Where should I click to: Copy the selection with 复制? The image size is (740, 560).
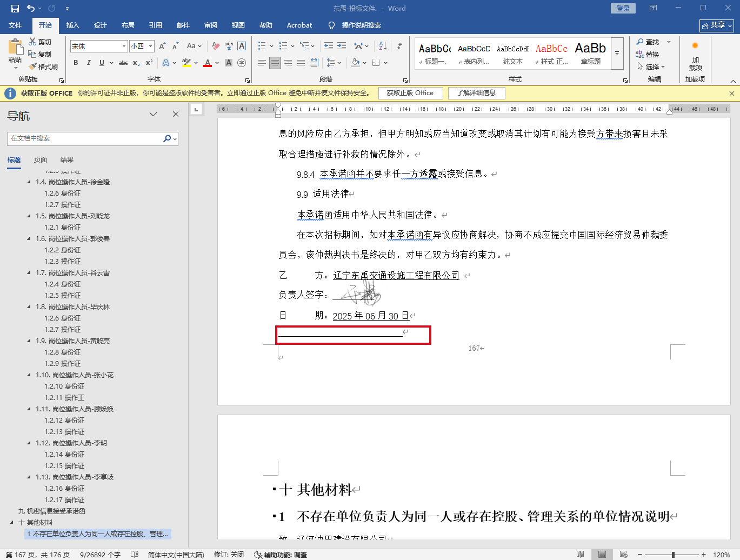coord(40,54)
